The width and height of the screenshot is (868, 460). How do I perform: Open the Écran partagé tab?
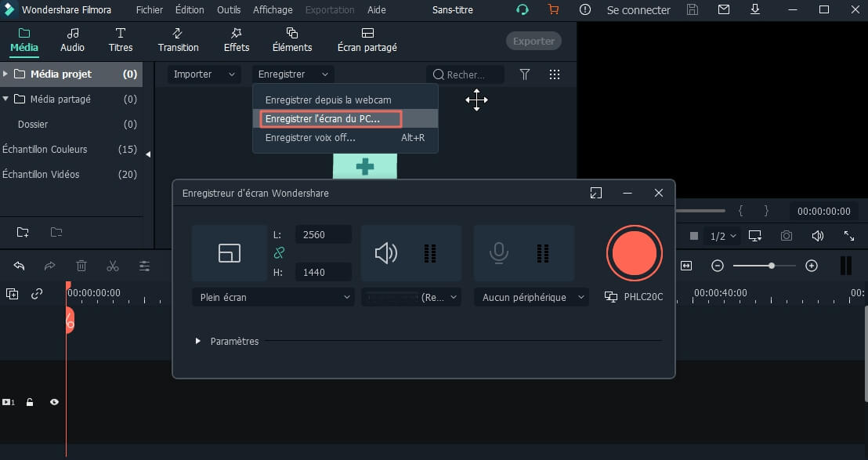click(x=367, y=40)
